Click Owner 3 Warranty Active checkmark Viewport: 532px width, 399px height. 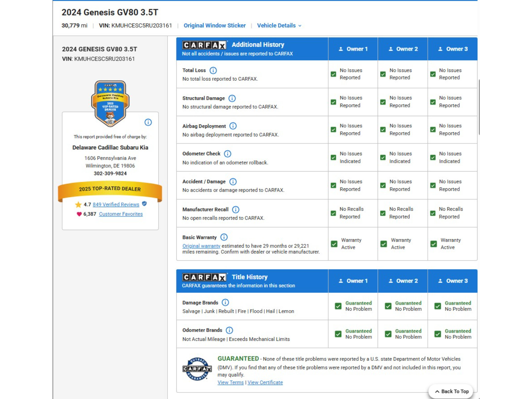(434, 244)
